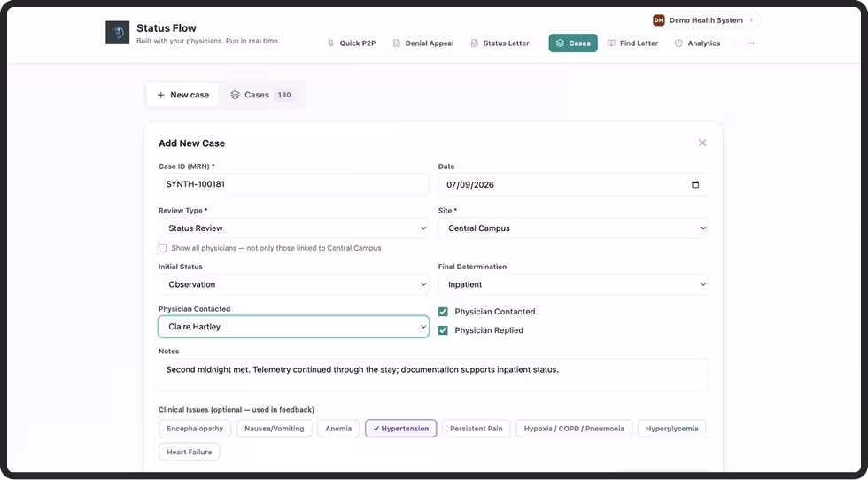
Task: Close the Add New Case form
Action: tap(702, 143)
